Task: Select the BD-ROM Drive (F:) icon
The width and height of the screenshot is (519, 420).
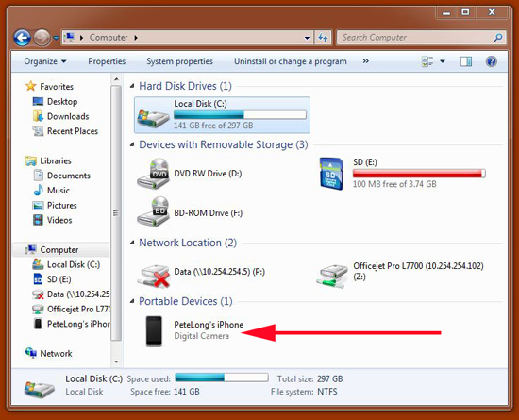Action: click(x=154, y=211)
